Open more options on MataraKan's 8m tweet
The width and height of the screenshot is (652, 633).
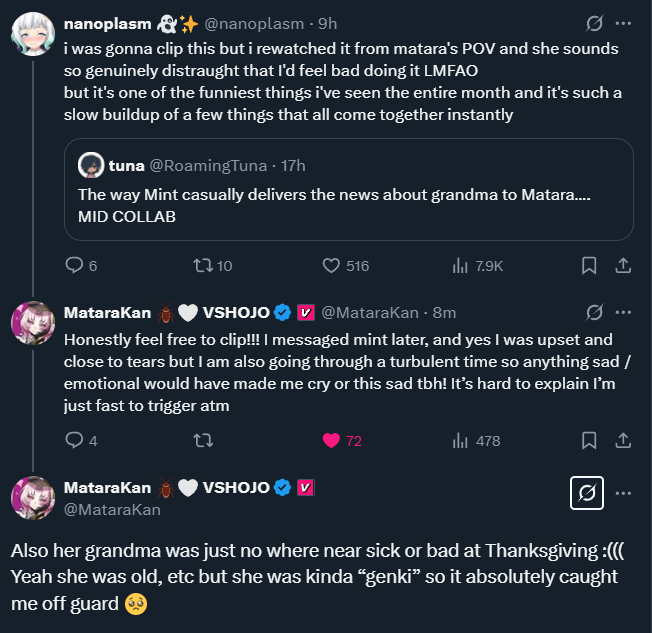coord(624,313)
